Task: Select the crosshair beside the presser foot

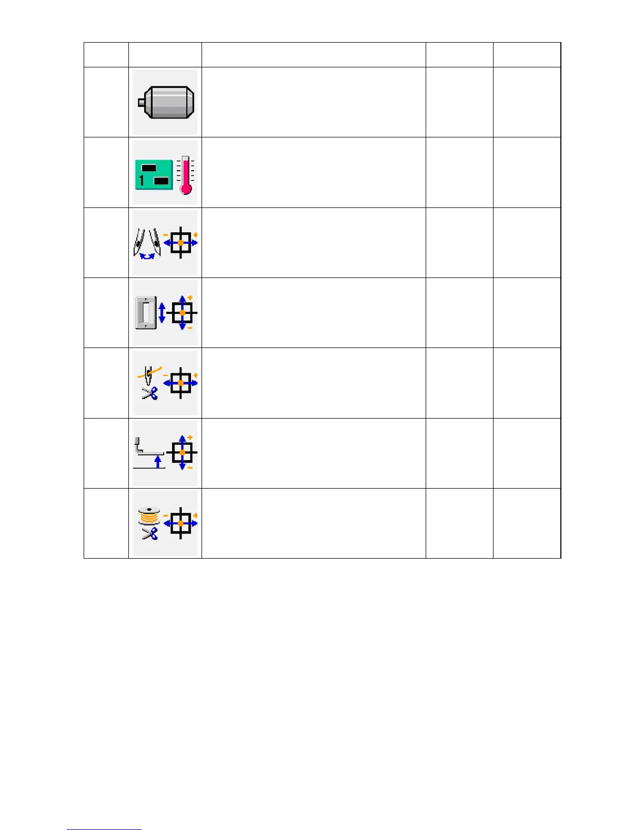Action: point(182,453)
